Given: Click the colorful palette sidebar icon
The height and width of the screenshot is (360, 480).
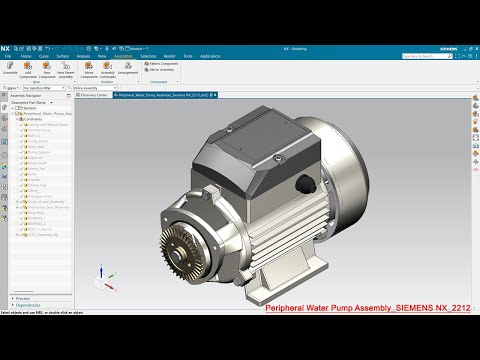Looking at the screenshot, I should [x=4, y=166].
